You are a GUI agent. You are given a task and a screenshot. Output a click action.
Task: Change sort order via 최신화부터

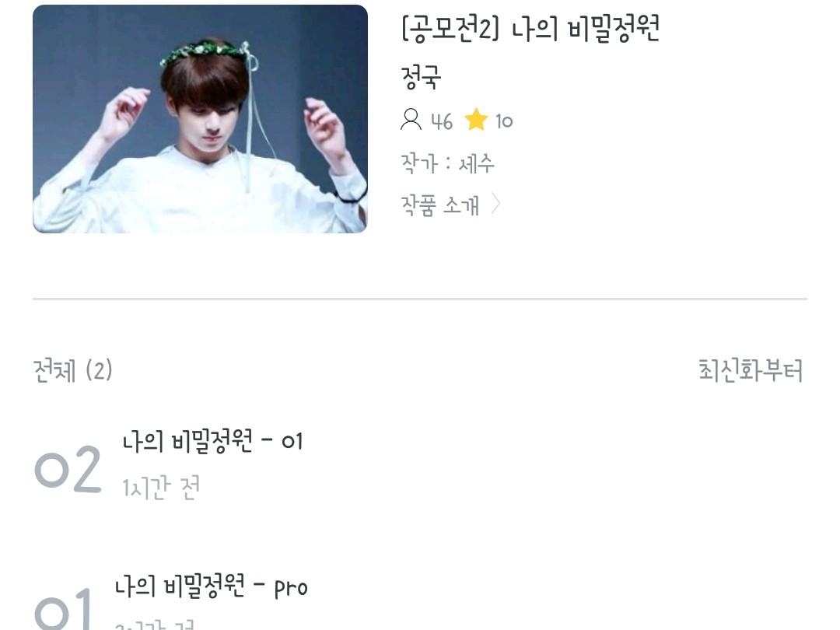(x=751, y=370)
